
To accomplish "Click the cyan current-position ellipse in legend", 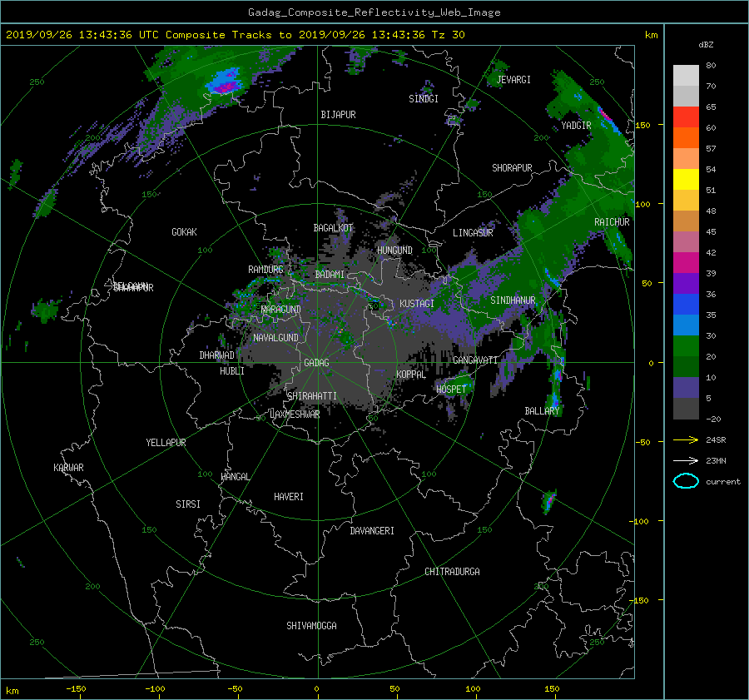I will pos(686,481).
